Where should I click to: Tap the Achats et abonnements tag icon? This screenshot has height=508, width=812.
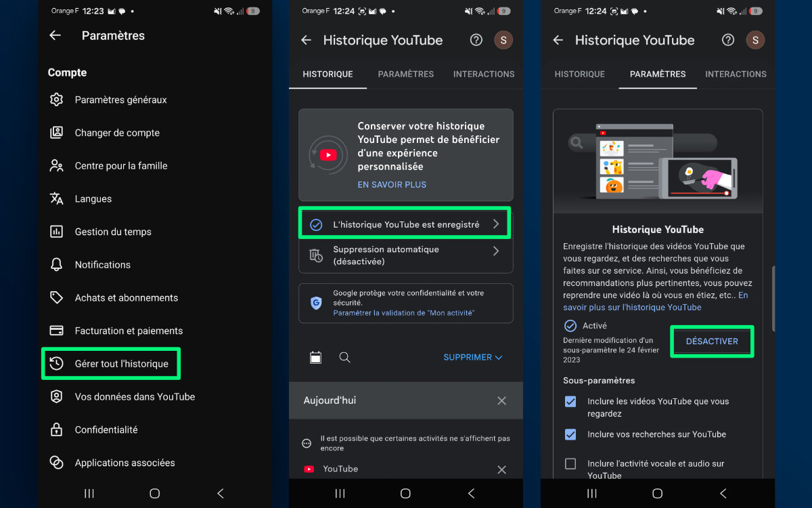(x=57, y=297)
